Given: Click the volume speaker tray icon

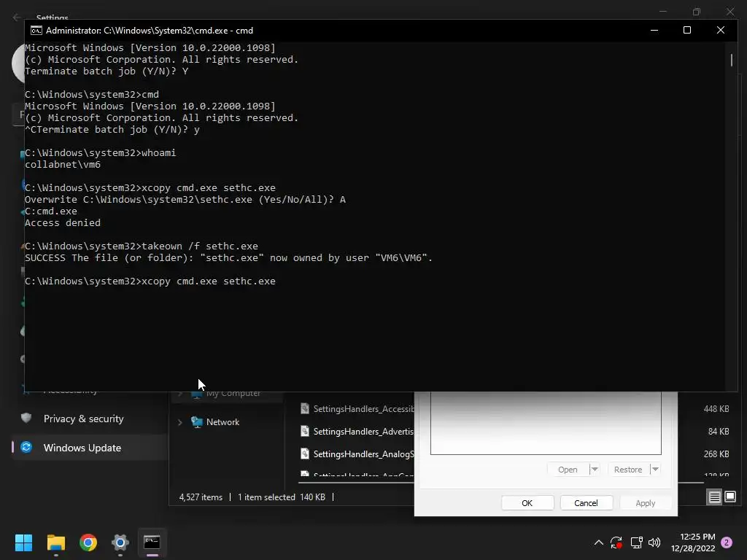Looking at the screenshot, I should [x=654, y=542].
